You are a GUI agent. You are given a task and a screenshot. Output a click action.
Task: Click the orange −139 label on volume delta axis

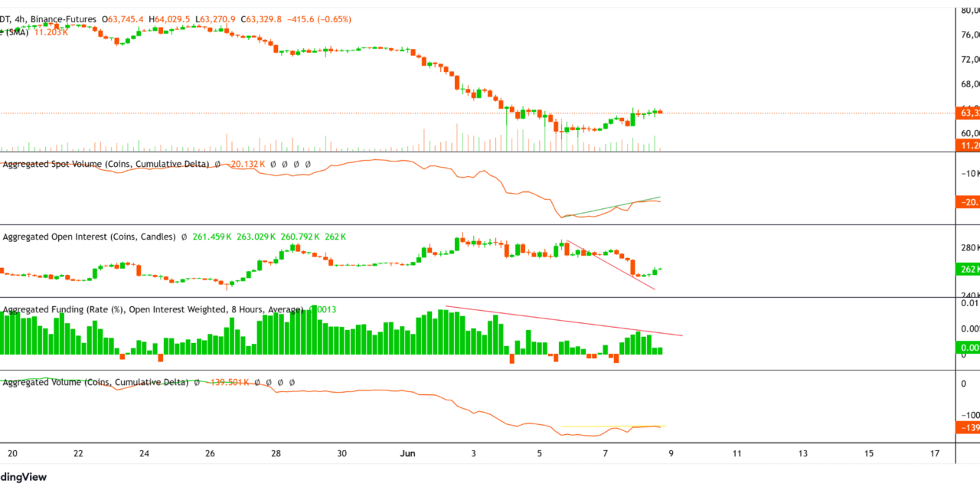tap(969, 427)
